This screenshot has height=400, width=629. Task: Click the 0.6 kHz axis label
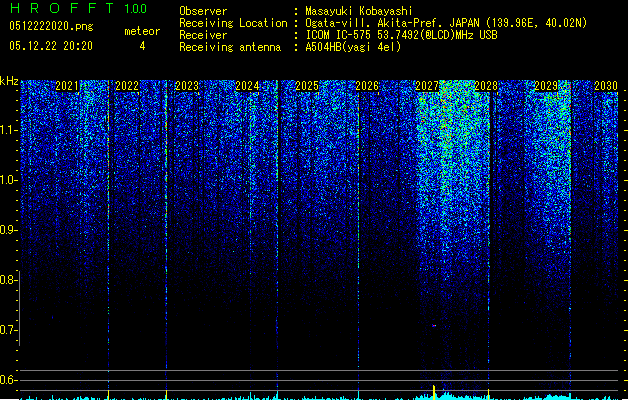tap(9, 380)
